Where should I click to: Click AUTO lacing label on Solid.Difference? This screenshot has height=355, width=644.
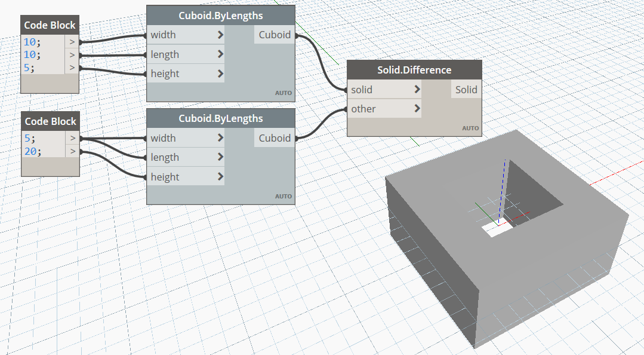pyautogui.click(x=470, y=128)
